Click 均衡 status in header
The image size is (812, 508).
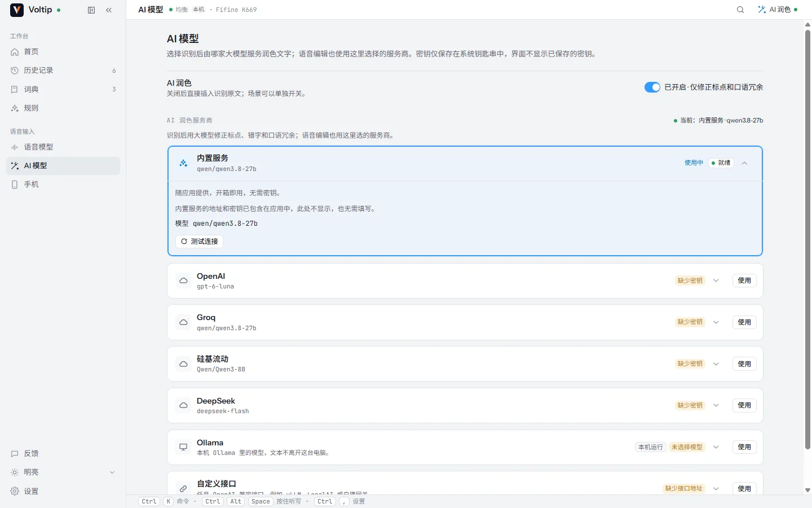pos(179,10)
